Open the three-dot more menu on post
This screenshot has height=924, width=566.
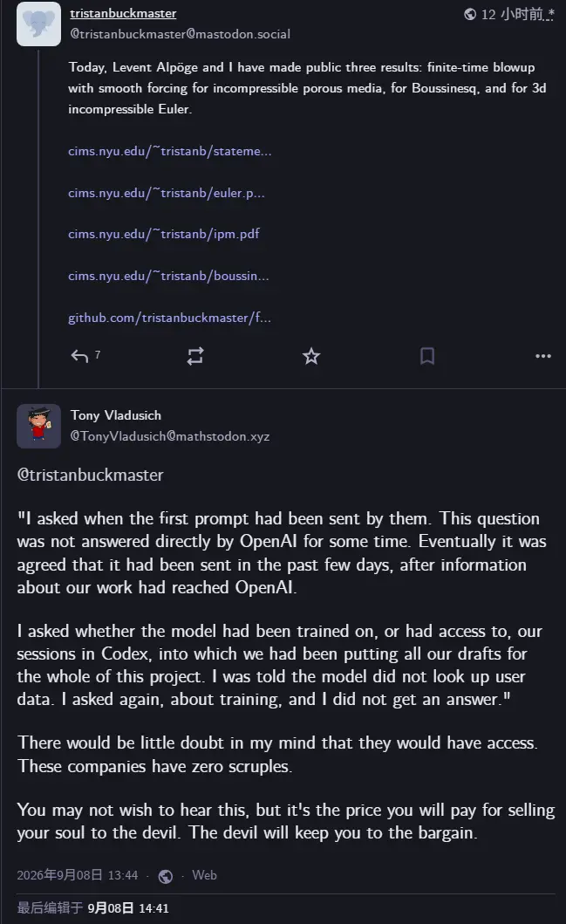pos(543,356)
